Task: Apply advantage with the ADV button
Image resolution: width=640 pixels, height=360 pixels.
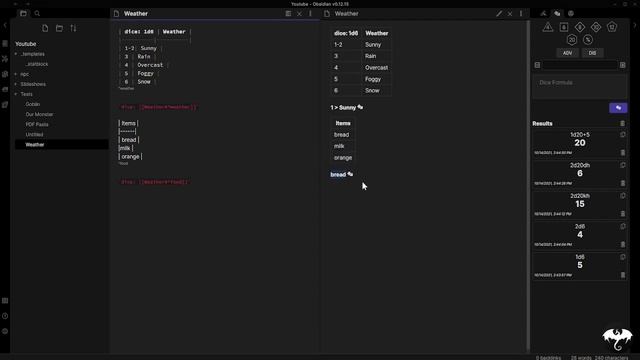Action: pos(567,53)
